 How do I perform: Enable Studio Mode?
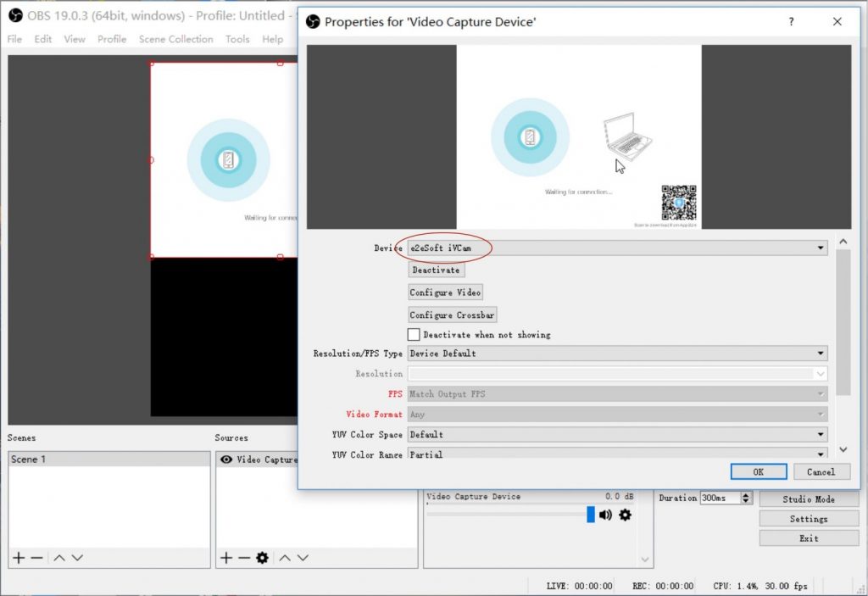click(x=809, y=499)
